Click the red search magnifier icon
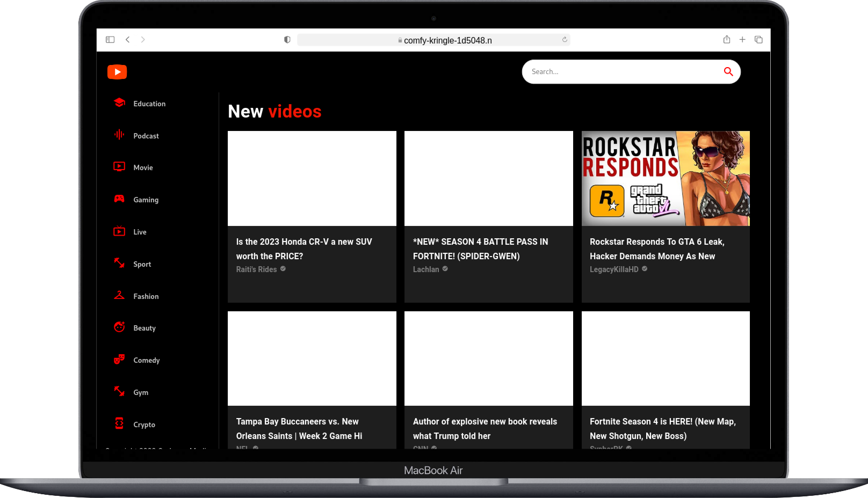Screen dimensions: 868x498 (x=728, y=72)
